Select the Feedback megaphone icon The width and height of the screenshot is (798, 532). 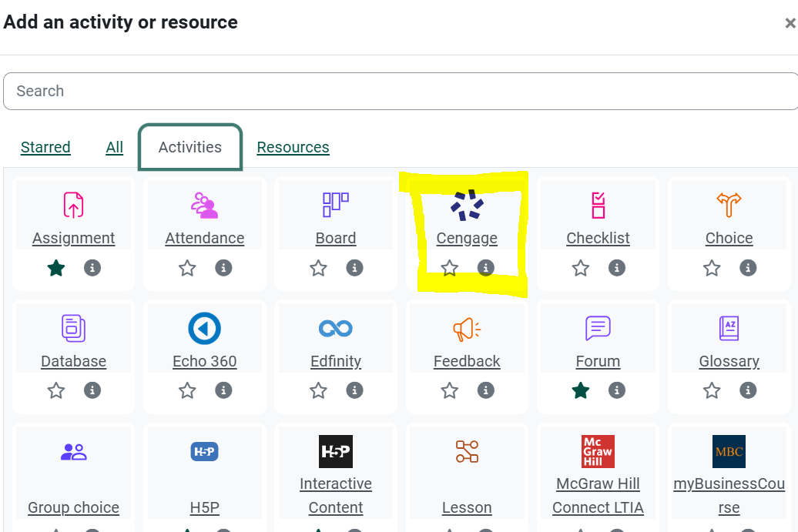click(x=467, y=329)
